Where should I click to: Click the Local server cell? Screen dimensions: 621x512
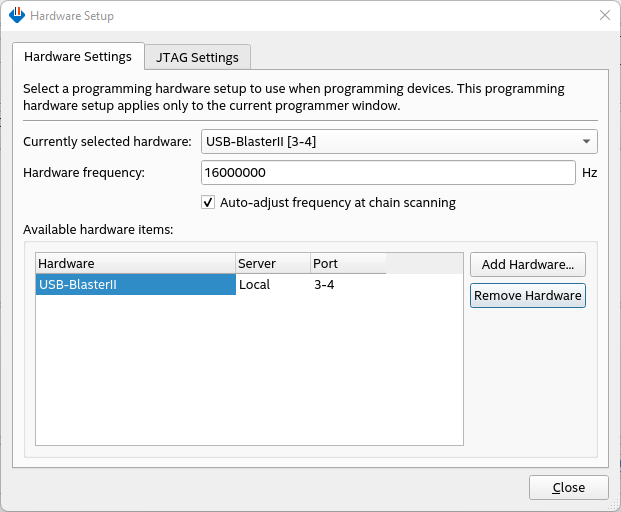coord(254,285)
